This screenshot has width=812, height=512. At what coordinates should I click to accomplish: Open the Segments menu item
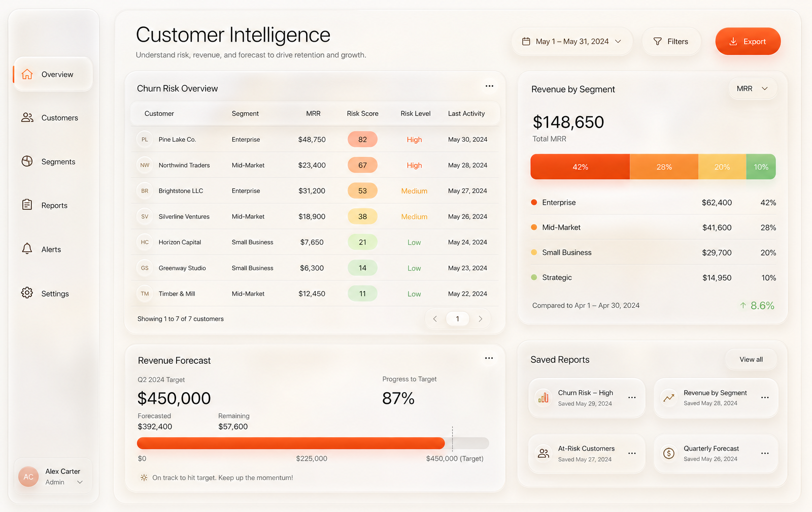53,162
